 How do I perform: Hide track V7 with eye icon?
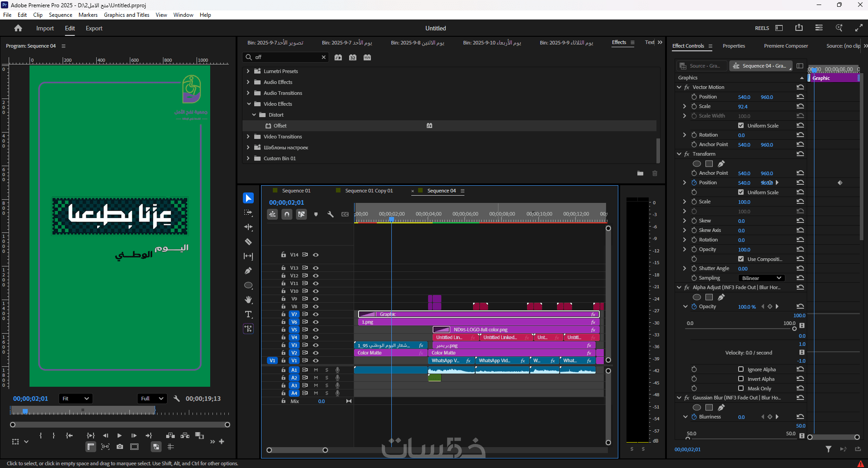pos(316,314)
